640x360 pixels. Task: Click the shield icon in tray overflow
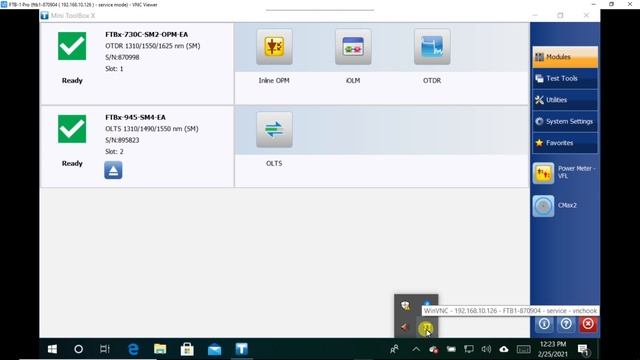[x=405, y=306]
